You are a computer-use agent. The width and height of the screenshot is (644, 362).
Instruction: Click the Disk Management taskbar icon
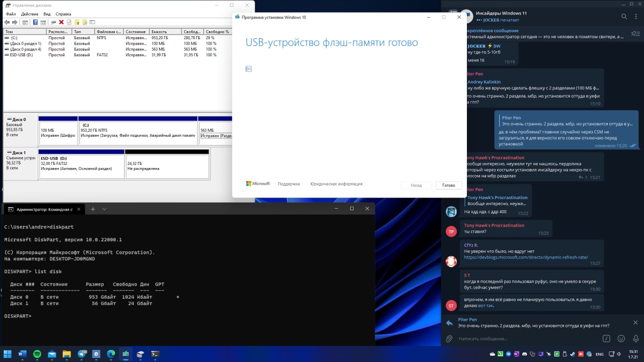(x=140, y=354)
